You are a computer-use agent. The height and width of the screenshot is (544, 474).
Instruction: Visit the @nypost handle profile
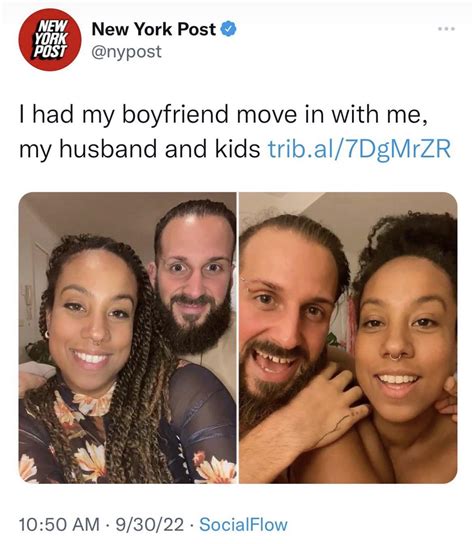click(127, 52)
